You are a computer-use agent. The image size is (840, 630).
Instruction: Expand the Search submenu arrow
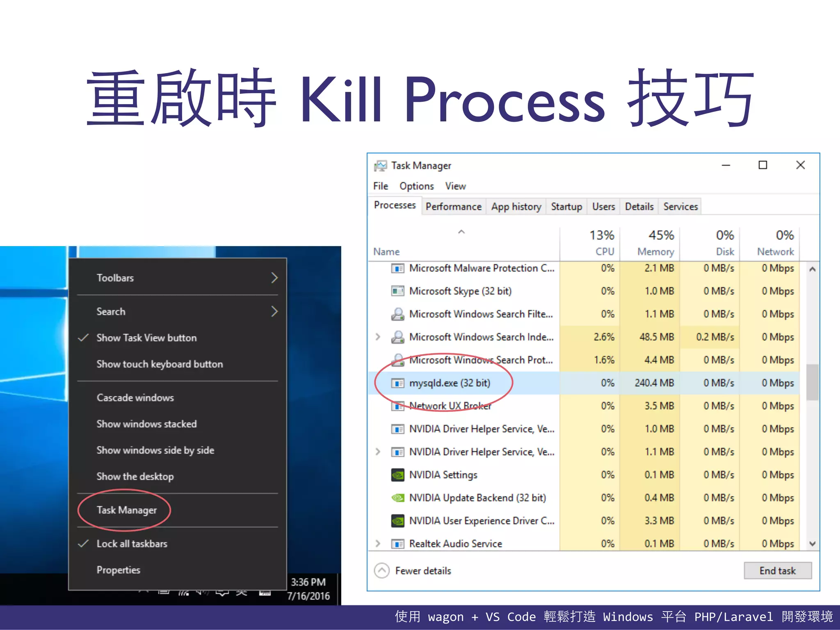(274, 312)
